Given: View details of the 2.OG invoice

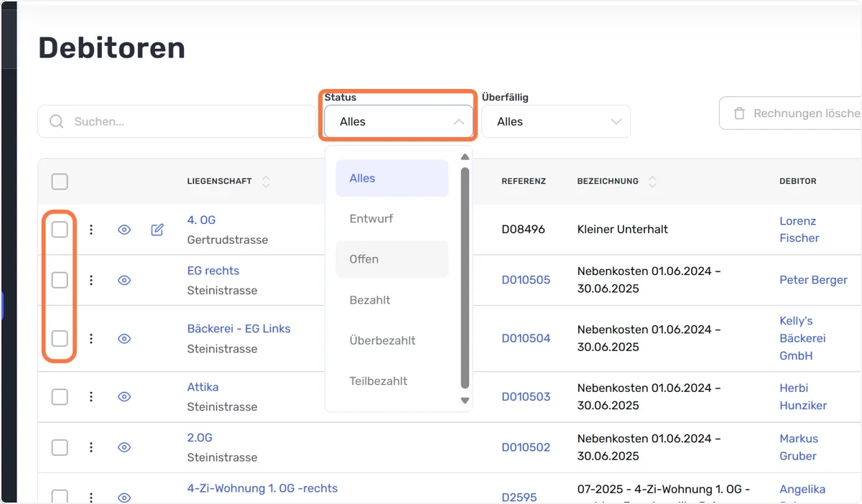Looking at the screenshot, I should point(124,447).
